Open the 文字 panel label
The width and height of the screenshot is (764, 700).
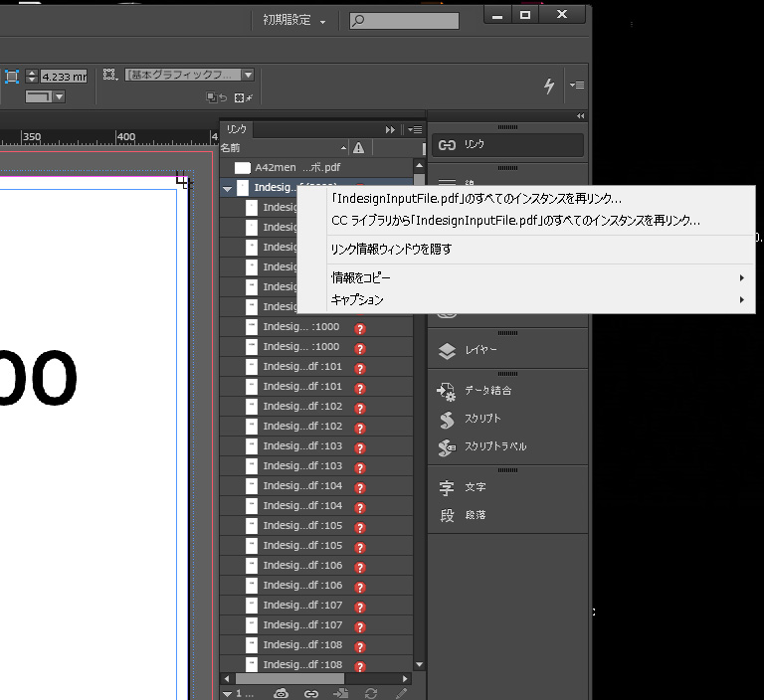[x=476, y=487]
